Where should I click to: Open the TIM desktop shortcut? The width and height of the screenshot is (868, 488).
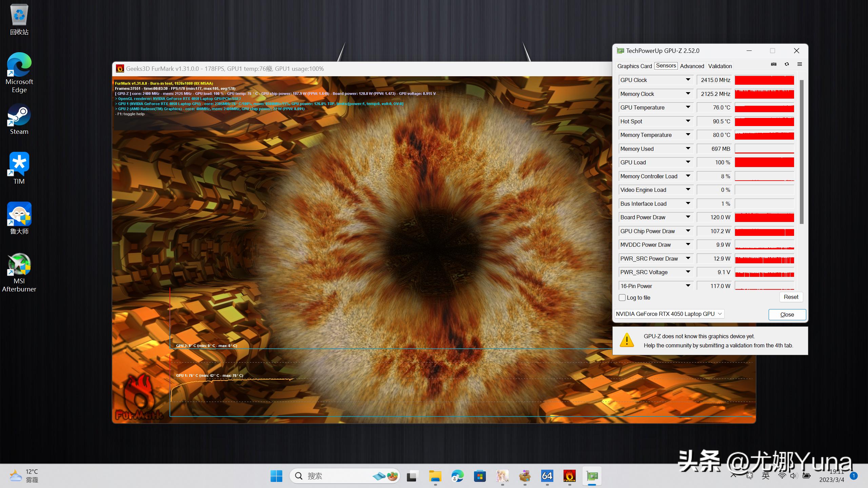point(19,168)
